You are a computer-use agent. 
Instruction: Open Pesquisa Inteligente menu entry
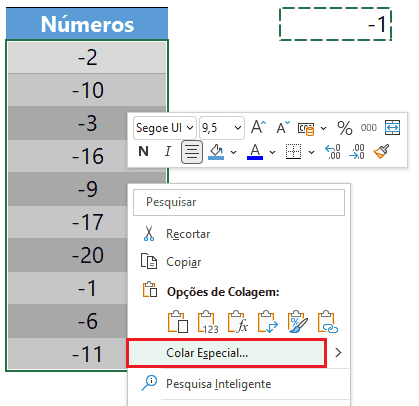[218, 384]
